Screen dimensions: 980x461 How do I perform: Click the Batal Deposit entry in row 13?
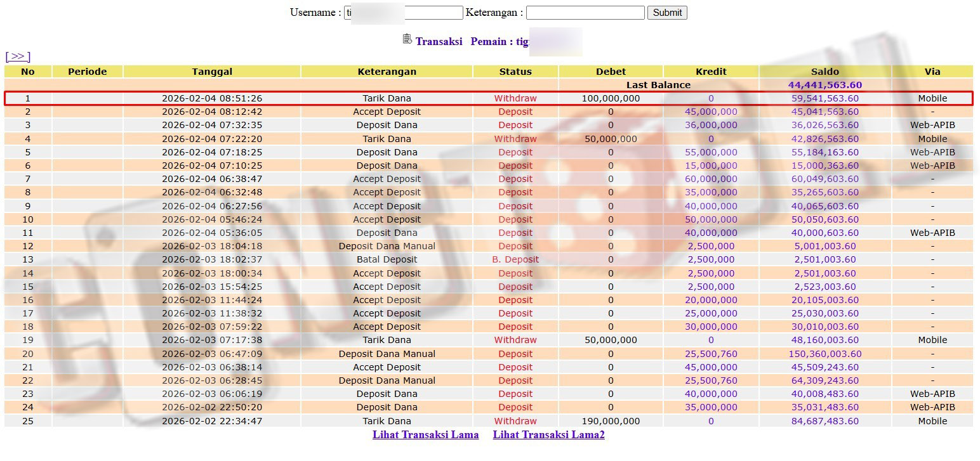(387, 259)
